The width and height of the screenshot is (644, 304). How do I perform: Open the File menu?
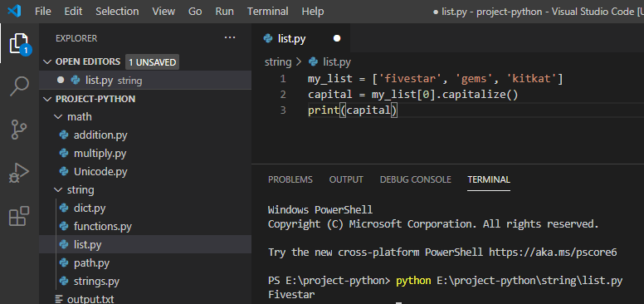(43, 11)
